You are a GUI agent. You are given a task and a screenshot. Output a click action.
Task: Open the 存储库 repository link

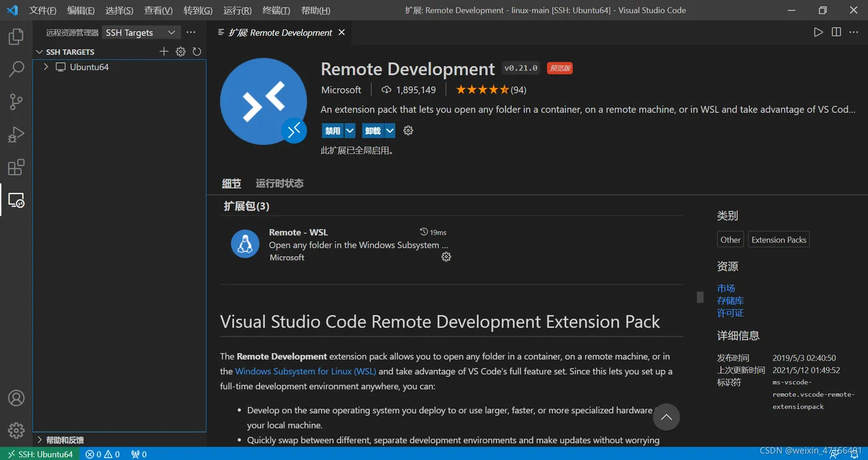[730, 301]
